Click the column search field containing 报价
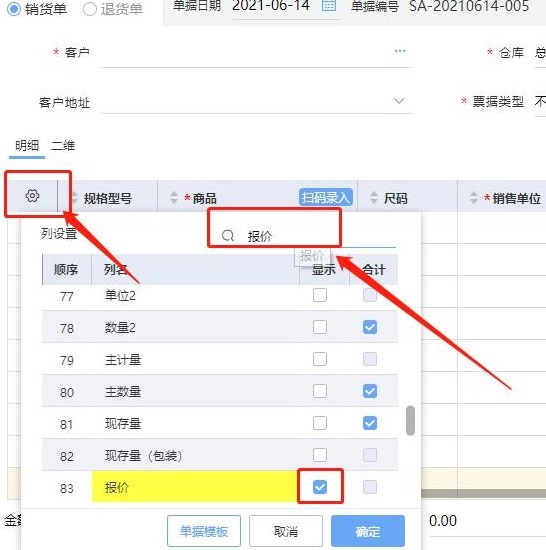Image resolution: width=546 pixels, height=550 pixels. pos(308,236)
